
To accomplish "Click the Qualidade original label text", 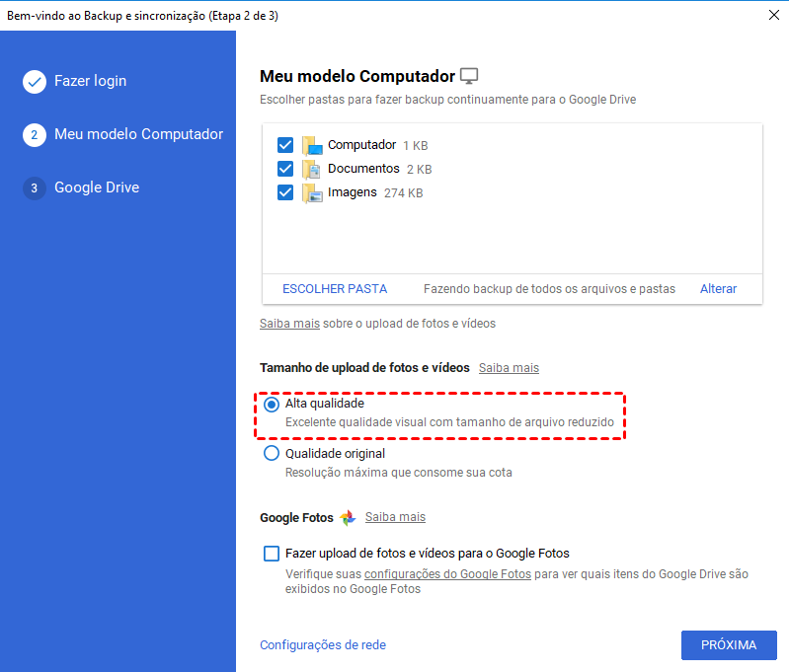I will (x=335, y=454).
